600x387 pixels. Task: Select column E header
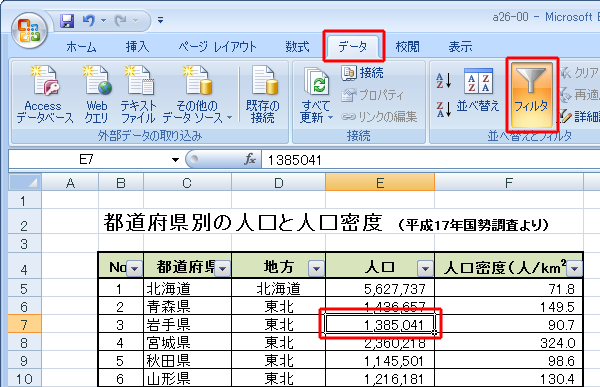coord(380,183)
